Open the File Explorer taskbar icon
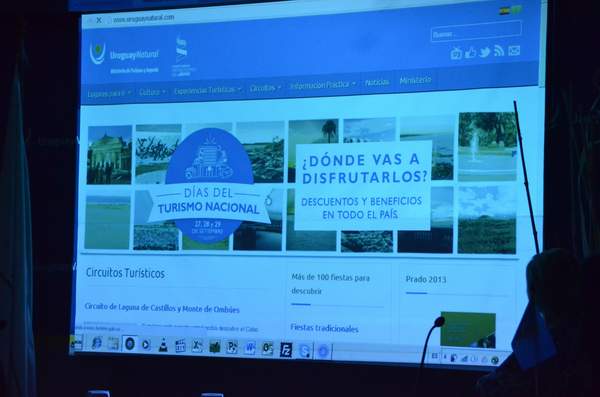Image resolution: width=600 pixels, height=397 pixels. 113,343
